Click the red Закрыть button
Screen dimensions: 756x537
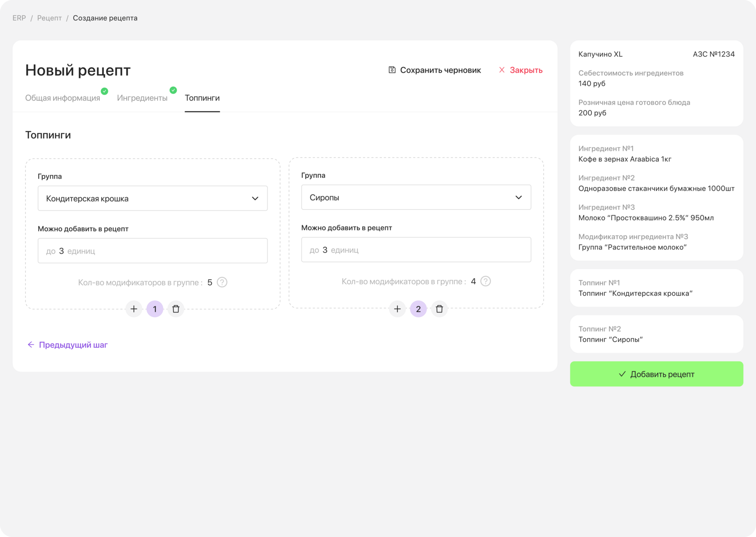521,70
